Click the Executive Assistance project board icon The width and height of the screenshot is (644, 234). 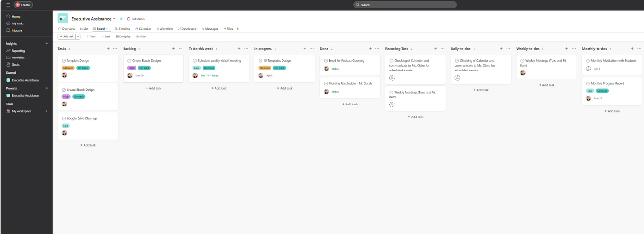pyautogui.click(x=63, y=18)
